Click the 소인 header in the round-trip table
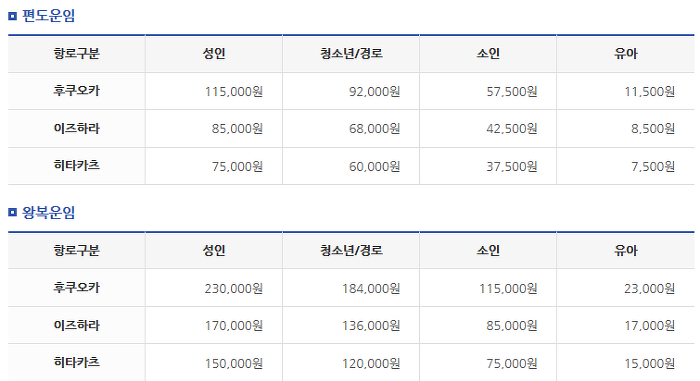The image size is (700, 381). point(488,250)
